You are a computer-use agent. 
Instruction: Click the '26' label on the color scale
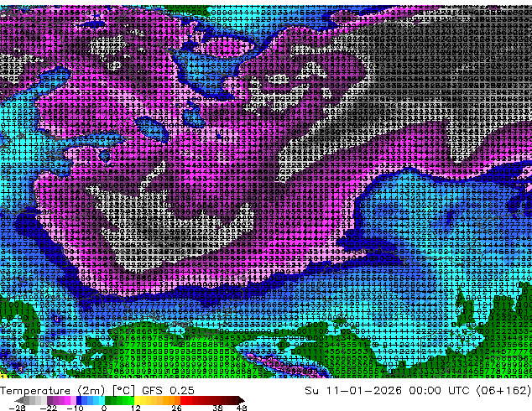[176, 408]
